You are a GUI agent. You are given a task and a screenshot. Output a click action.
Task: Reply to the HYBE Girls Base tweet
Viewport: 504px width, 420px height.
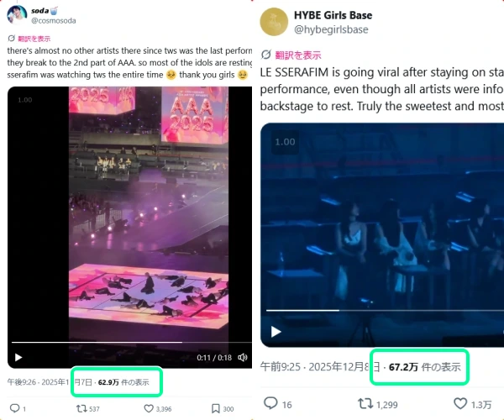click(271, 404)
